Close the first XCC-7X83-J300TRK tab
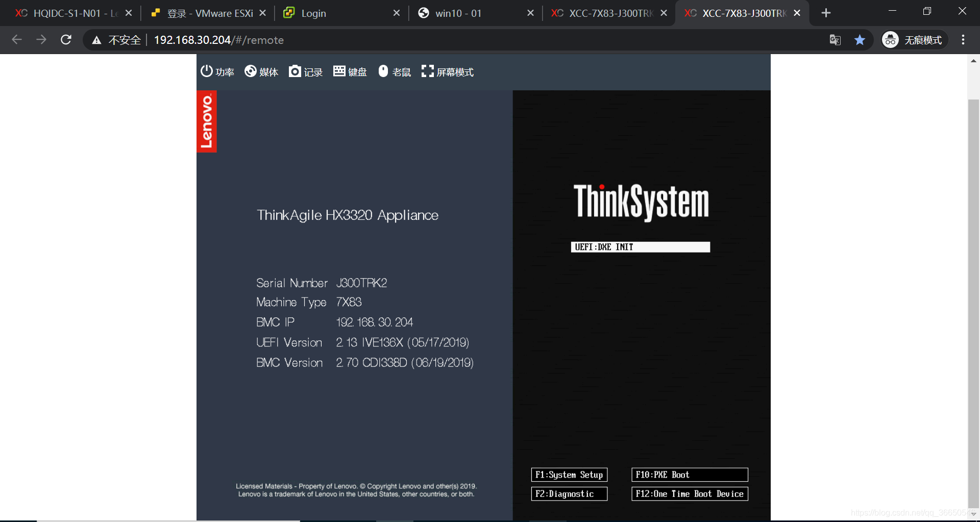Screen dimensions: 980x522 [664, 13]
